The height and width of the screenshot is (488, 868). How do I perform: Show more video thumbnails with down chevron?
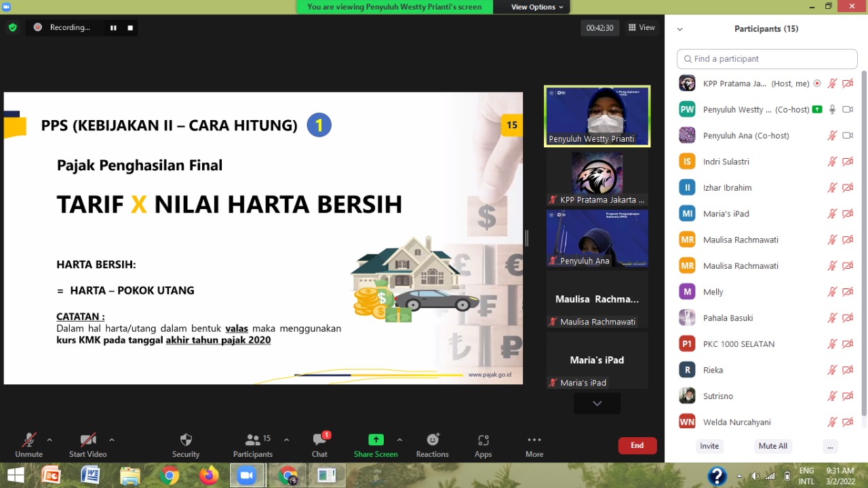pos(597,403)
